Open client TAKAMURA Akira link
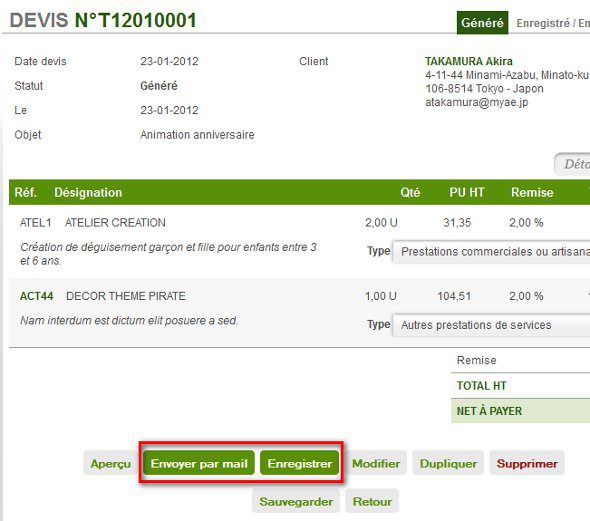Viewport: 590px width, 521px height. click(468, 61)
